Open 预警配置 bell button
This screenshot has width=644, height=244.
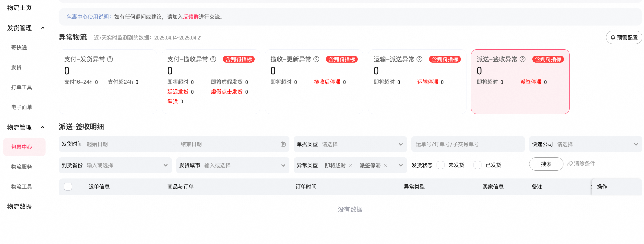[x=624, y=38]
